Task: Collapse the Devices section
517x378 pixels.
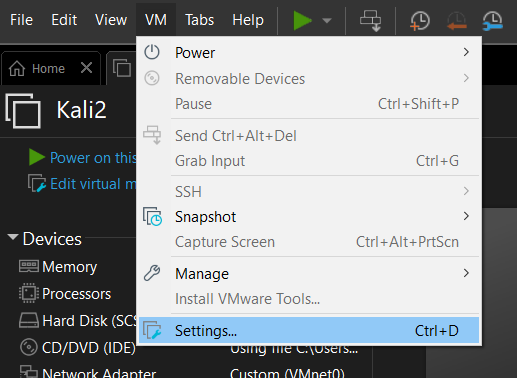Action: tap(13, 237)
